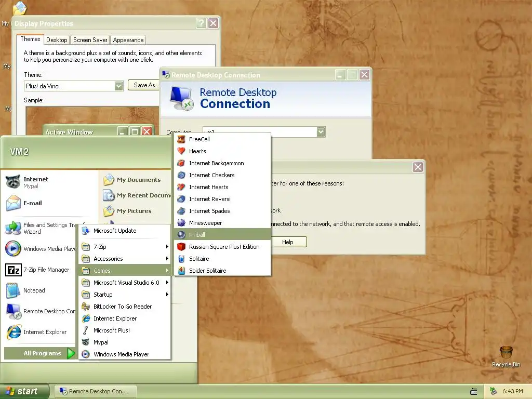Click the 6:43 PM taskbar clock
532x399 pixels.
point(512,391)
